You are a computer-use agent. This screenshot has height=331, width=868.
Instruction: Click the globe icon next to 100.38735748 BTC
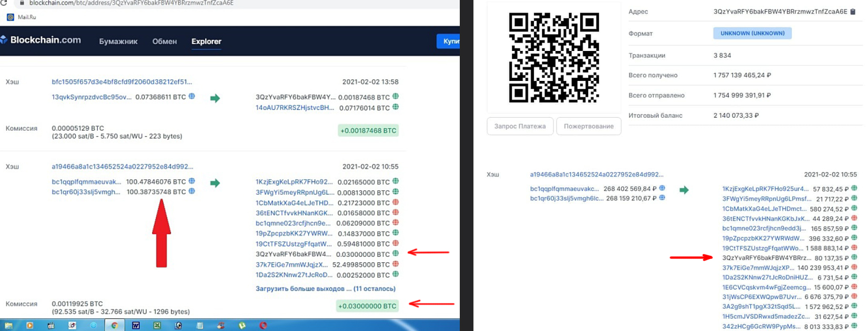pyautogui.click(x=192, y=191)
